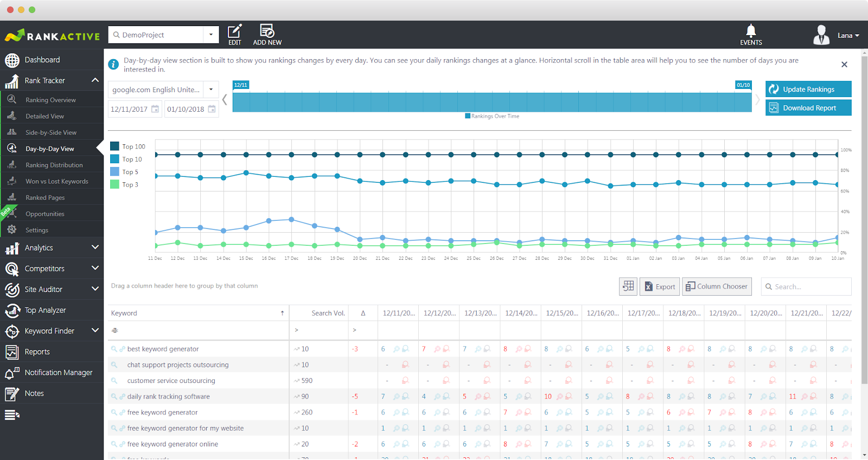Open Notes section
This screenshot has width=868, height=460.
pyautogui.click(x=52, y=393)
